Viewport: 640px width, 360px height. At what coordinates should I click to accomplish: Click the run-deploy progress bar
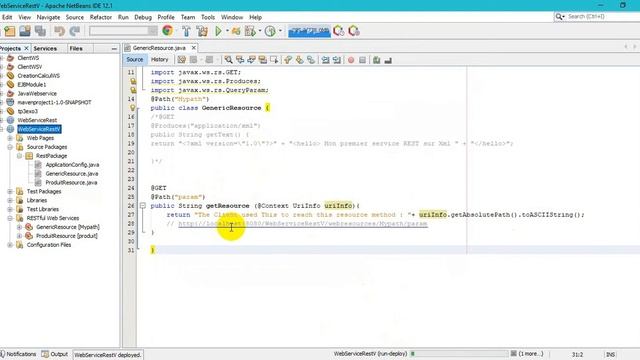point(459,354)
